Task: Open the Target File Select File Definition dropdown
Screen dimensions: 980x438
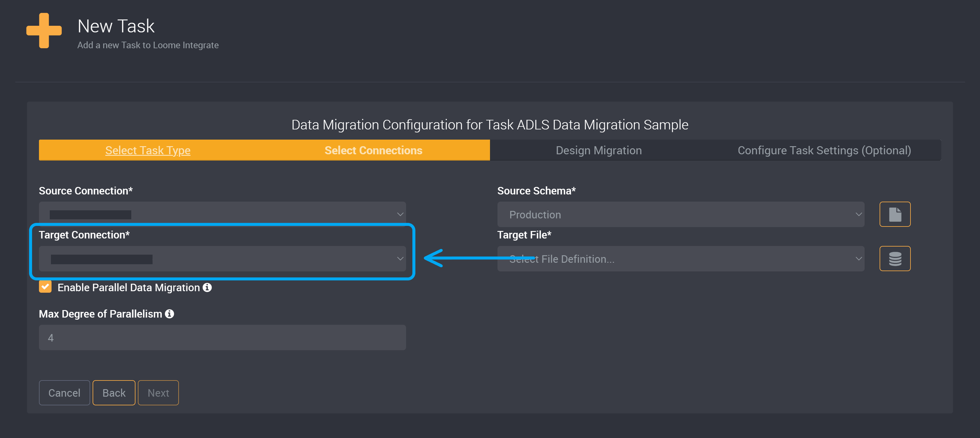Action: click(x=681, y=259)
